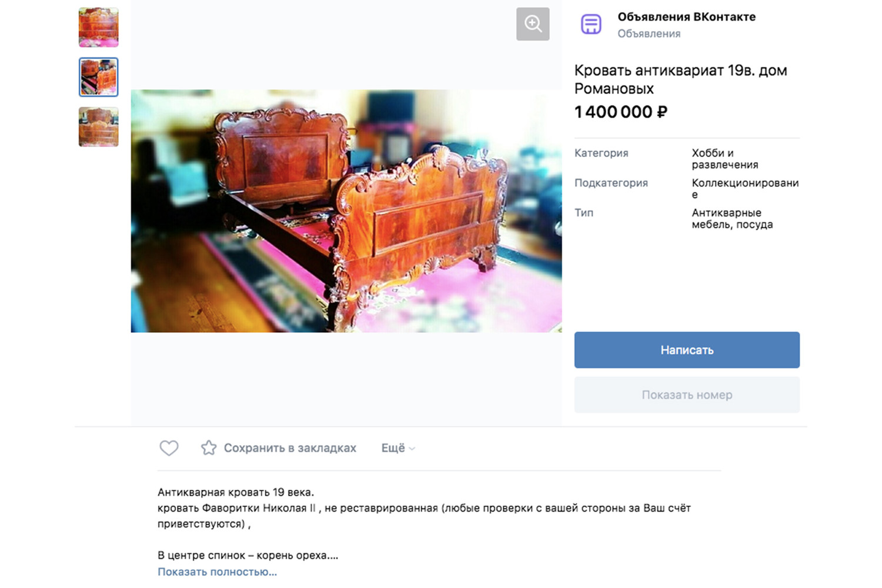Select the second highlighted bed thumbnail
Viewport: 882px width, 588px height.
99,77
